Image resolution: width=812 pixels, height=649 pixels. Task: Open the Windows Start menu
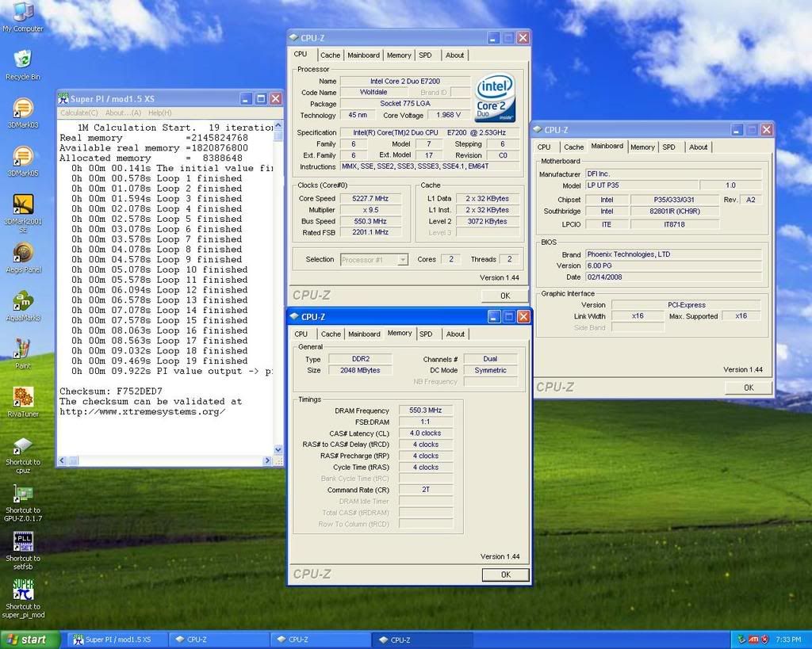coord(30,639)
